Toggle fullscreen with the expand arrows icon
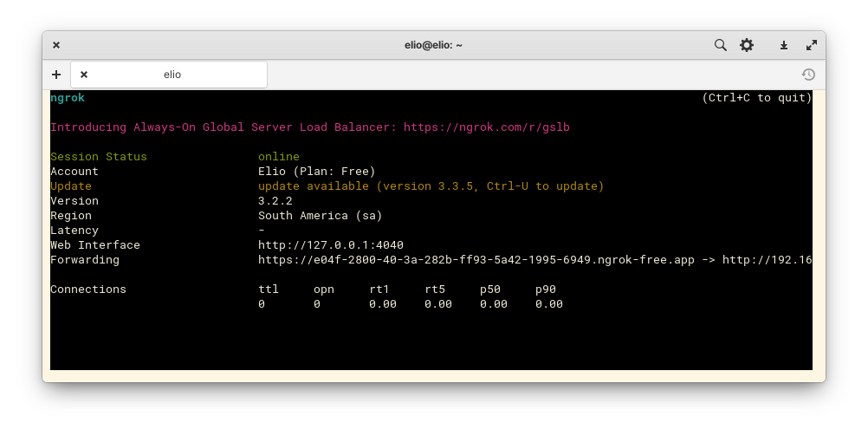Image resolution: width=868 pixels, height=436 pixels. [x=812, y=45]
